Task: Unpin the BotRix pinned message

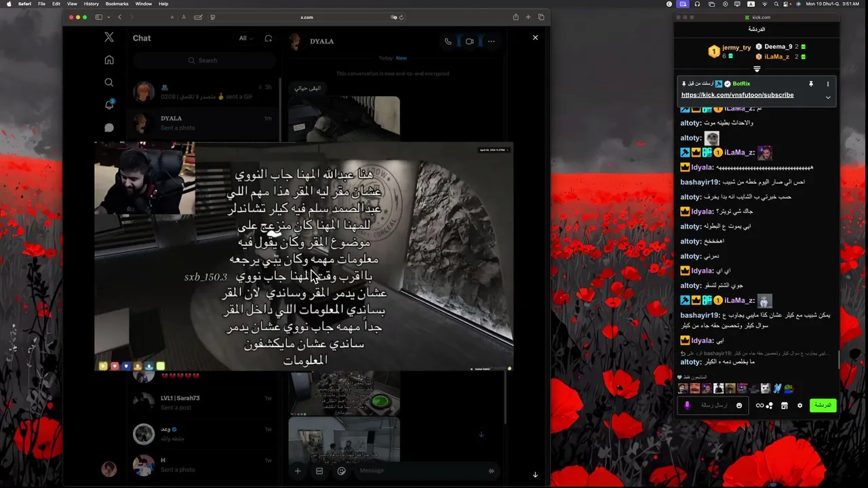Action: click(x=810, y=84)
